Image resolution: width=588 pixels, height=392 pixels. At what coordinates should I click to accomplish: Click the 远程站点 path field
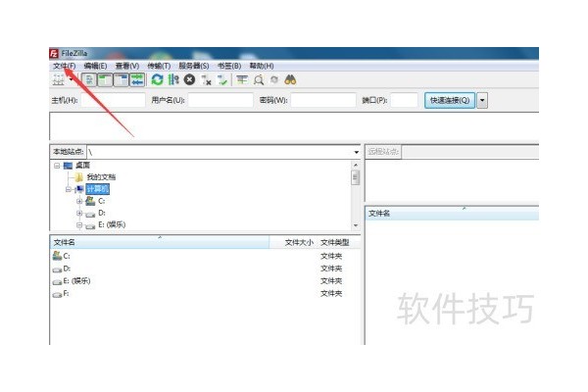[470, 152]
